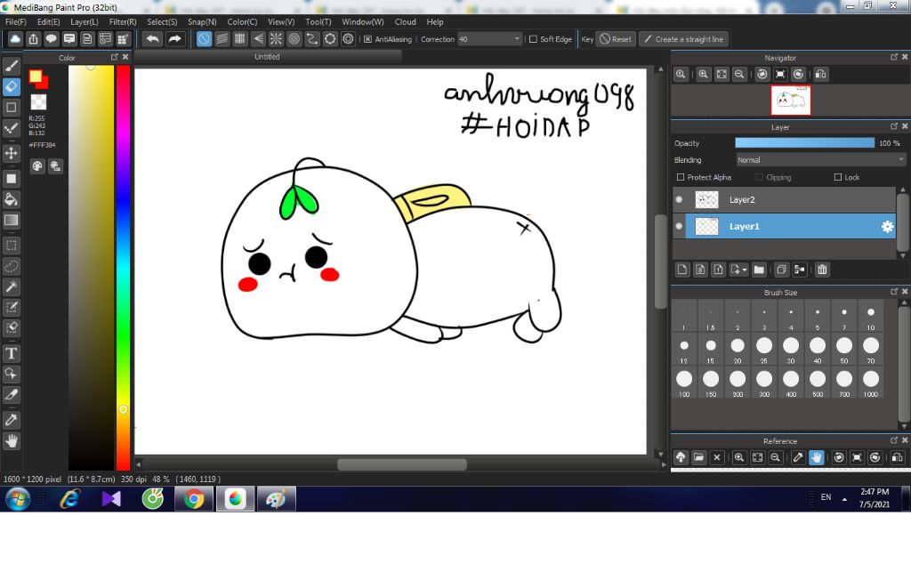Screen dimensions: 911x588
Task: Select brush size 100
Action: [x=684, y=383]
